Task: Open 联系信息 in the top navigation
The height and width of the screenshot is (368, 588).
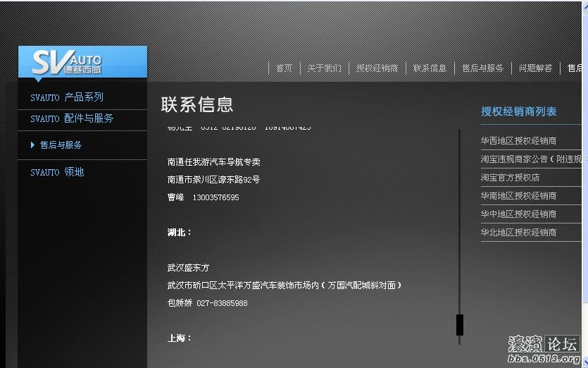Action: point(430,68)
